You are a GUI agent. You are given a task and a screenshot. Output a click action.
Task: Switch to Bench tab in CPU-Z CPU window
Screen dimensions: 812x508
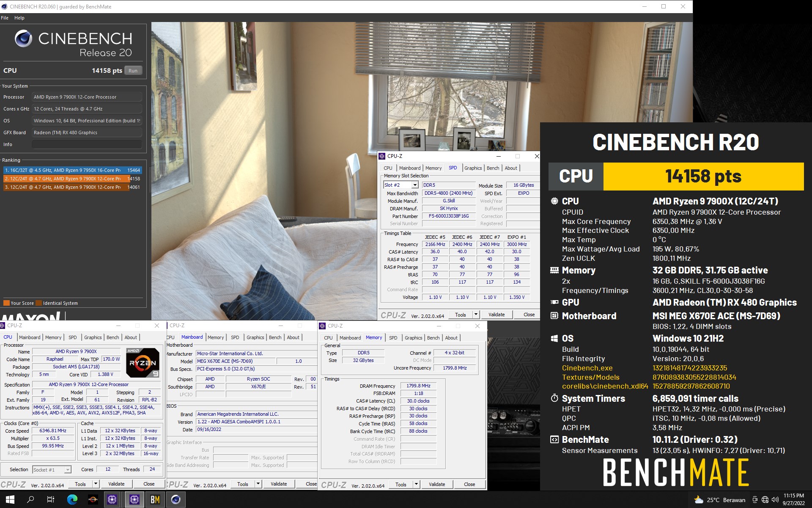point(112,337)
